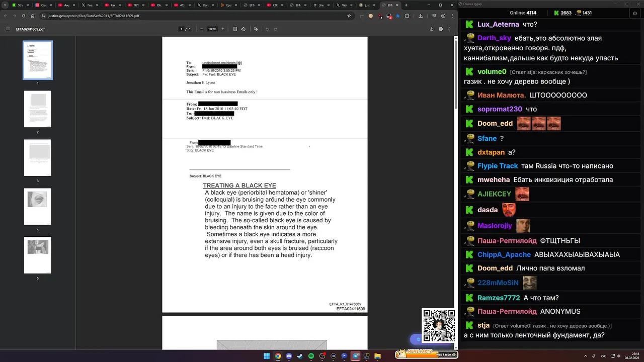
Task: Open the Telegram taskbar icon
Action: coord(355,356)
